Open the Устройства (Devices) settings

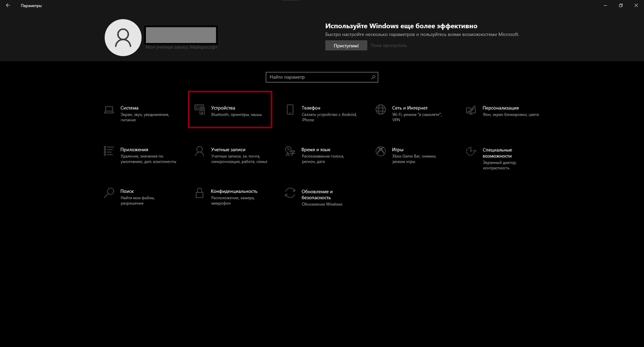point(230,110)
